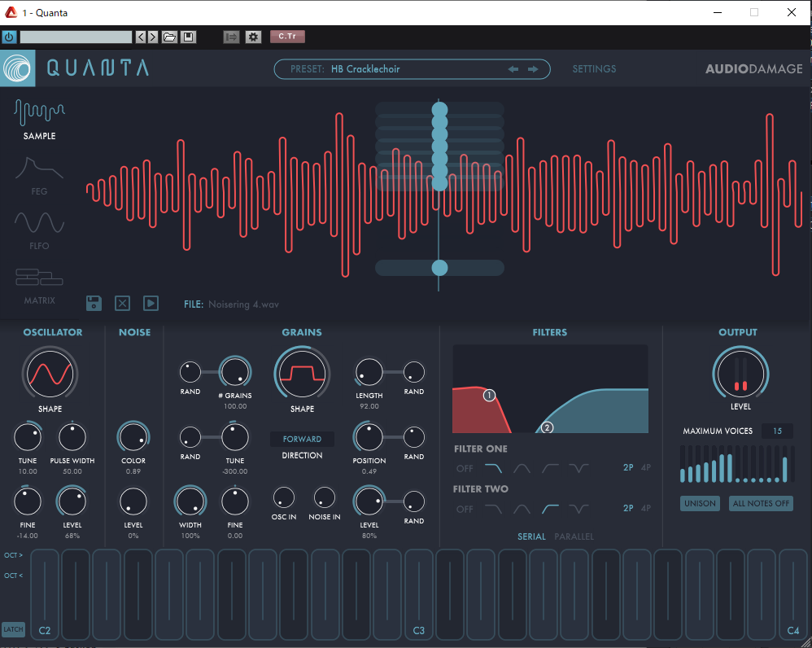Click the host preset name field
The image size is (812, 648).
click(76, 37)
